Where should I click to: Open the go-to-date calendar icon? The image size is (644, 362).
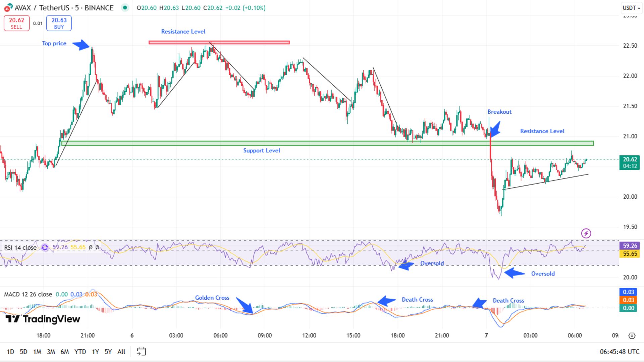pos(142,351)
